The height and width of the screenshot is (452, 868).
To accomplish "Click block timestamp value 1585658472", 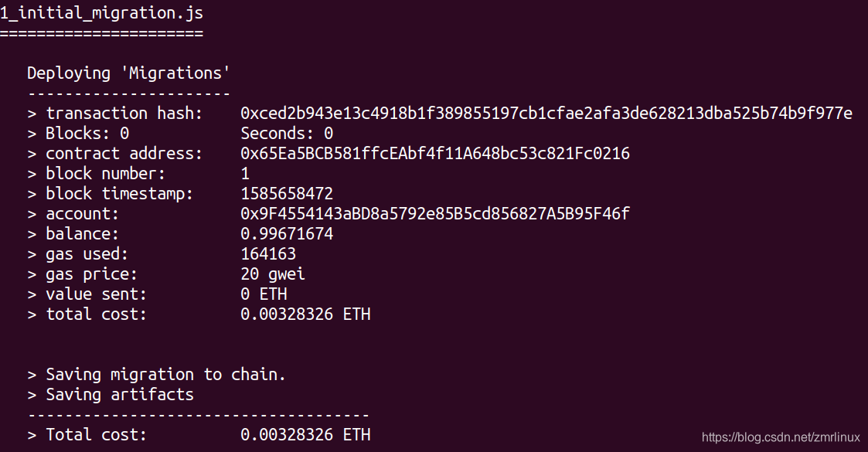I will (x=287, y=194).
